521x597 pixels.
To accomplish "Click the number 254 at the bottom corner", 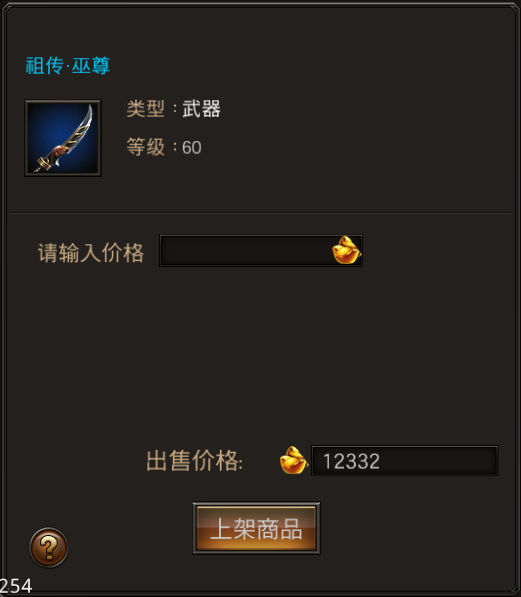I will (x=16, y=586).
